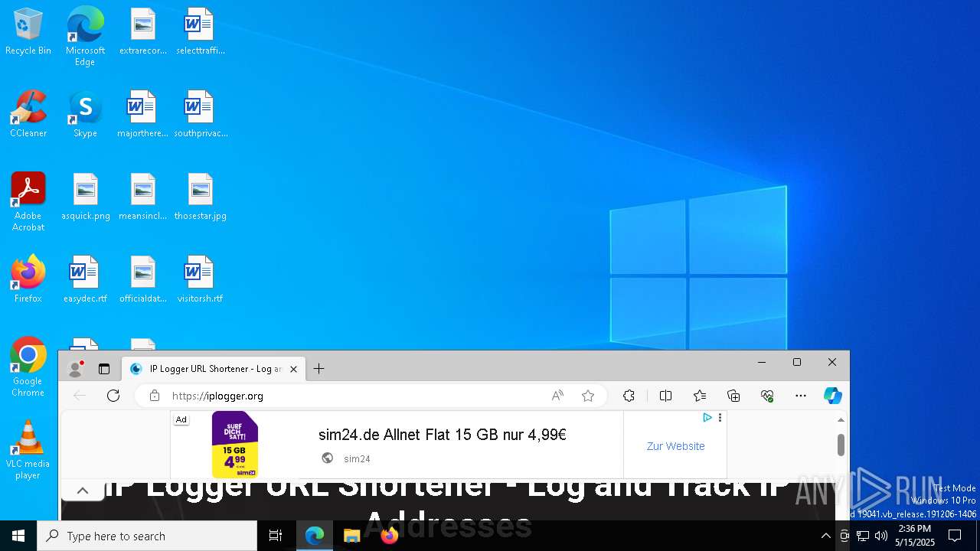View site information lock icon
The image size is (980, 551).
[x=155, y=396]
